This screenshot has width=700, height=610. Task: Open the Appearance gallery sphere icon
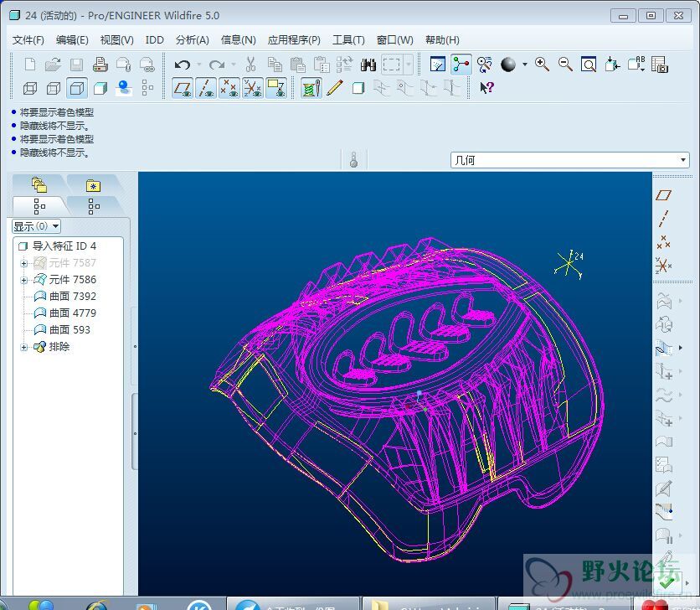tap(508, 65)
